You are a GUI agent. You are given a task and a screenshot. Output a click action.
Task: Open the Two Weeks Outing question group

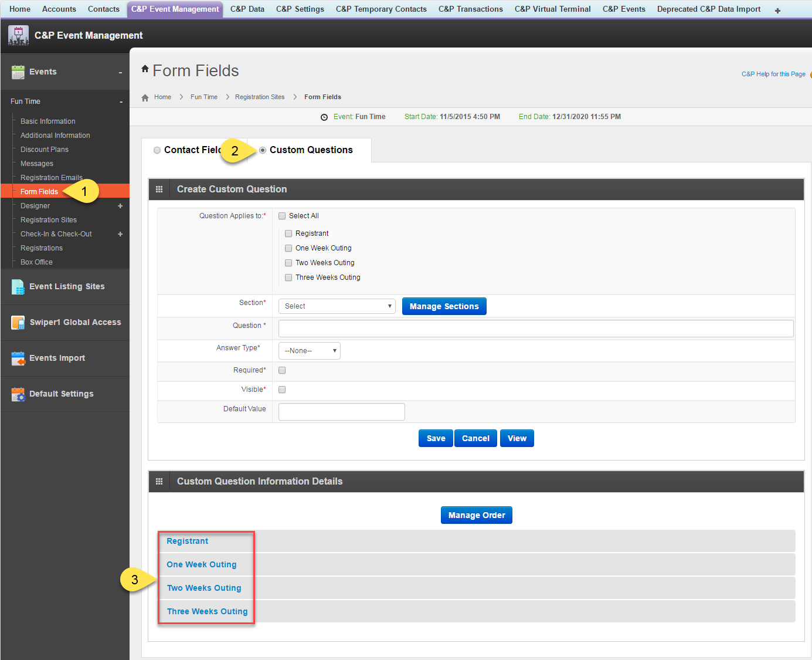[x=204, y=588]
